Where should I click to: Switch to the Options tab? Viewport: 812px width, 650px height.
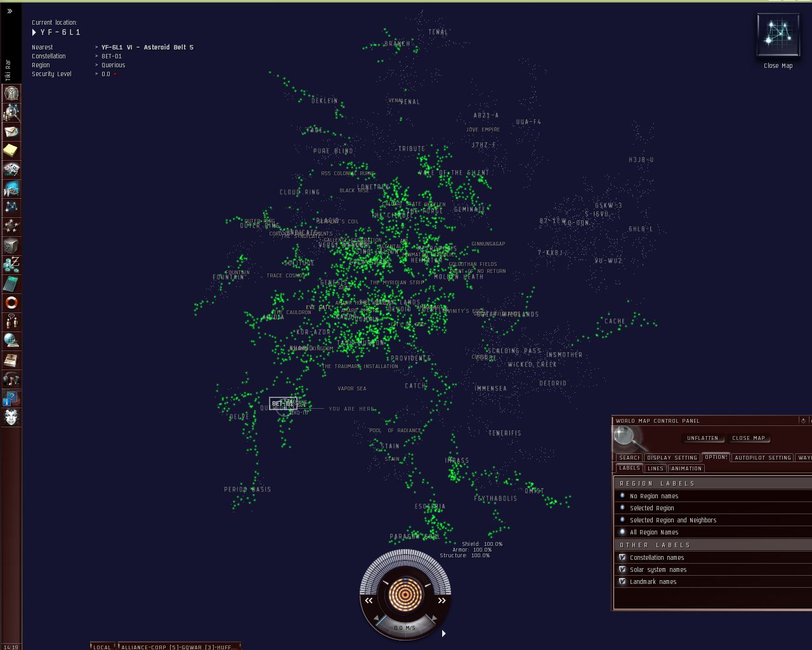point(716,457)
